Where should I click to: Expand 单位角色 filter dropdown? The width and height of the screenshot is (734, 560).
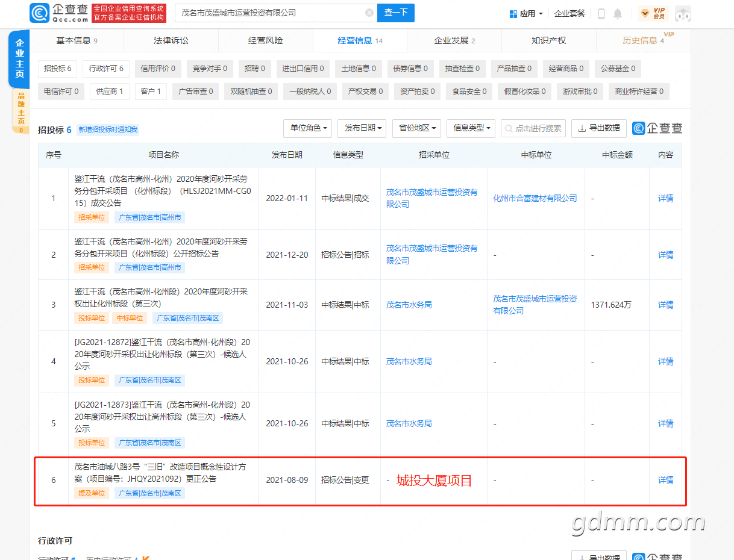[308, 128]
